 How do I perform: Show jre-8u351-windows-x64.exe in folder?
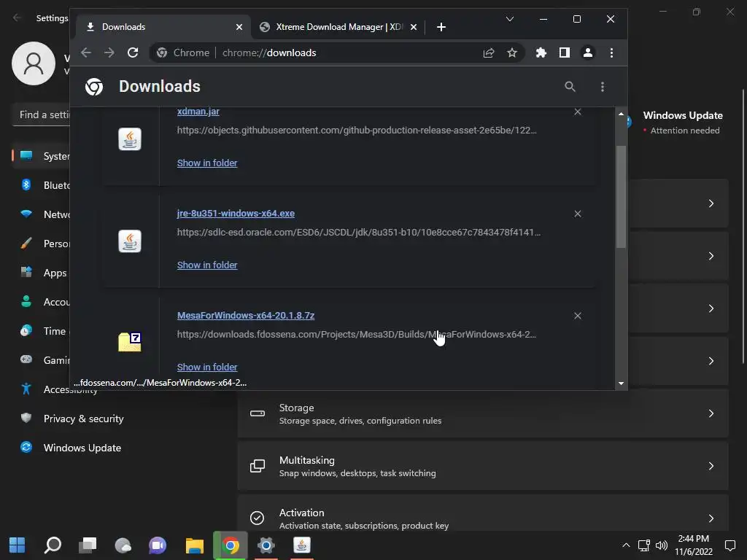tap(207, 265)
